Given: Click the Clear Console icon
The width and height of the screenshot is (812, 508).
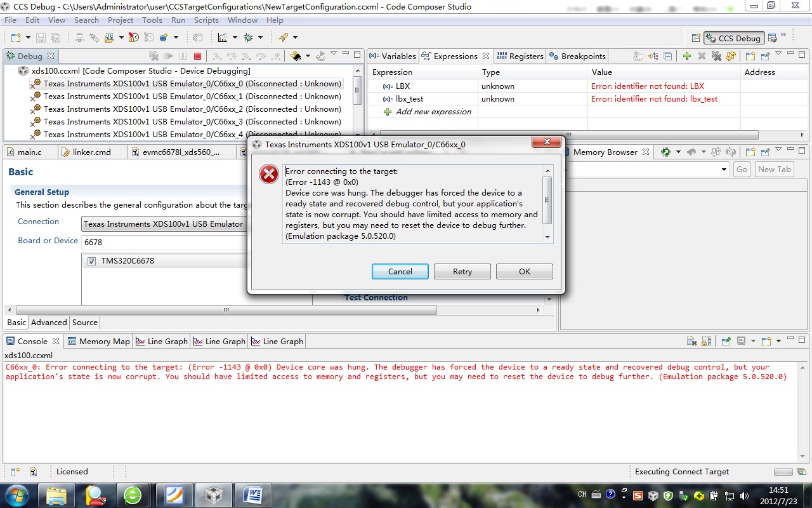Looking at the screenshot, I should (x=691, y=341).
